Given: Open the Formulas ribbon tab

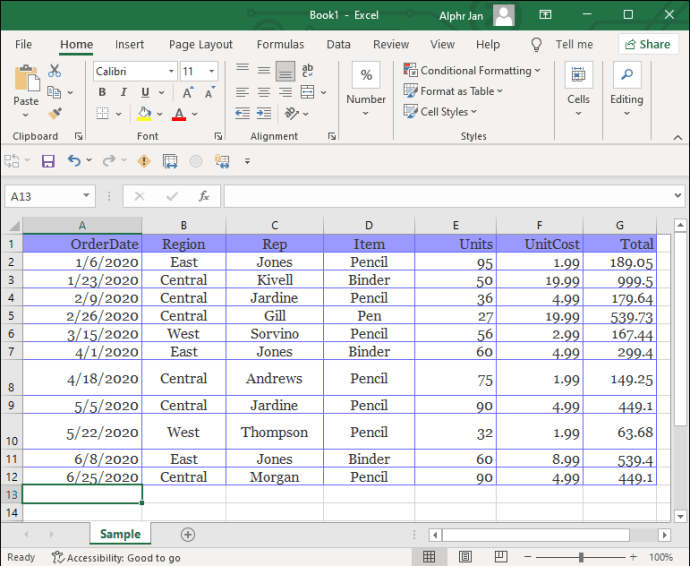Looking at the screenshot, I should [280, 44].
